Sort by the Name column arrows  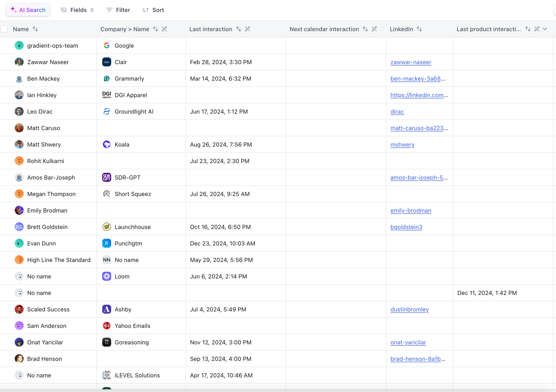tap(35, 29)
